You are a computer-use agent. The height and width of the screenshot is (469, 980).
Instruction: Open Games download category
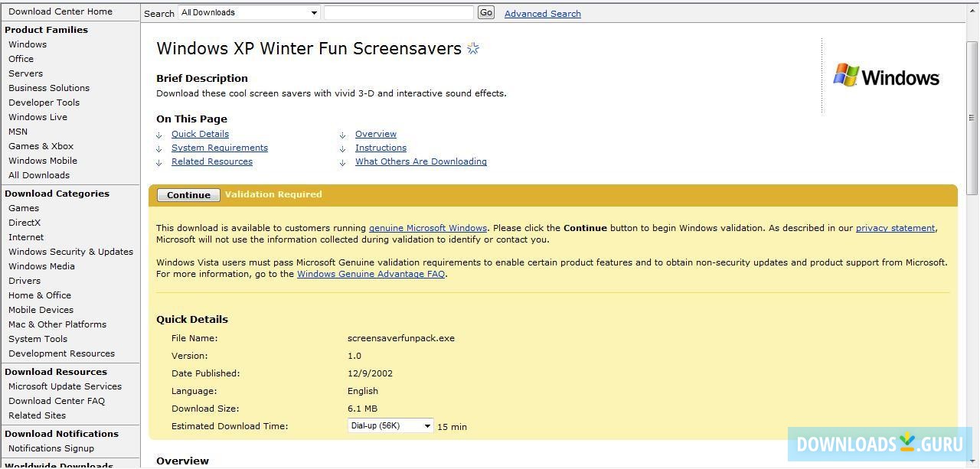[24, 208]
